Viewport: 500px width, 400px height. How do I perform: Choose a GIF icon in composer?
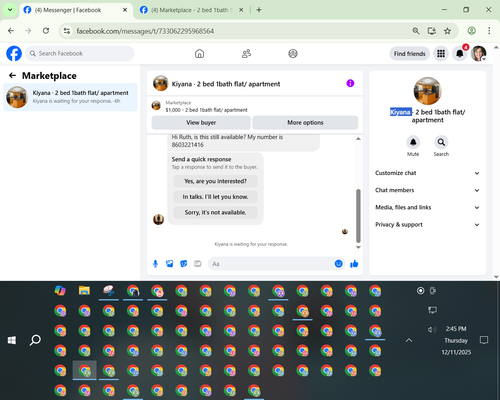pos(198,264)
